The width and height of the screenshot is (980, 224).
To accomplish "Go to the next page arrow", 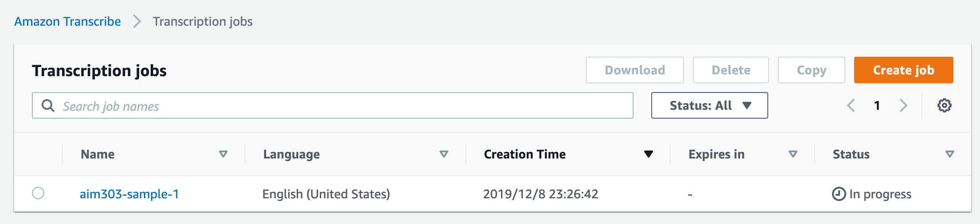I will [903, 105].
